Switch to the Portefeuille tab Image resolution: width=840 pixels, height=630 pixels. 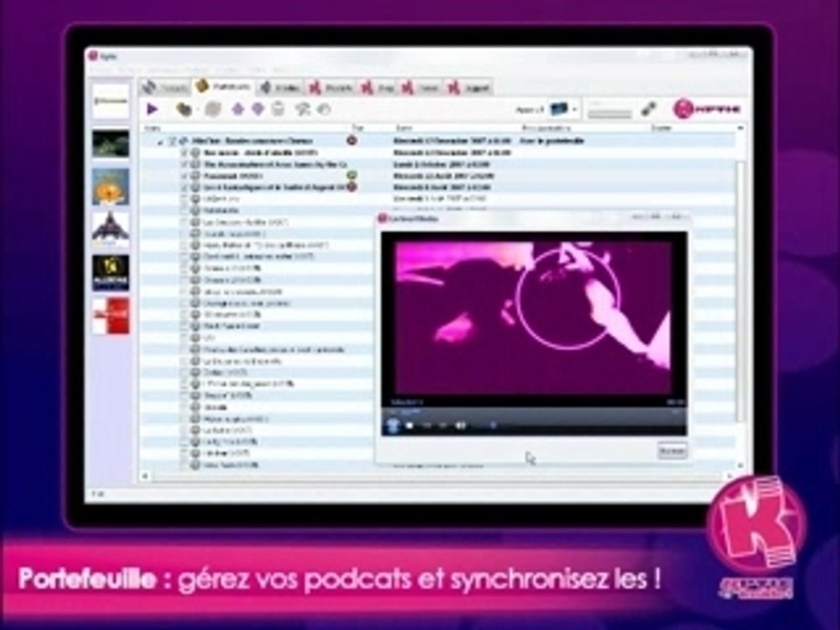(223, 87)
